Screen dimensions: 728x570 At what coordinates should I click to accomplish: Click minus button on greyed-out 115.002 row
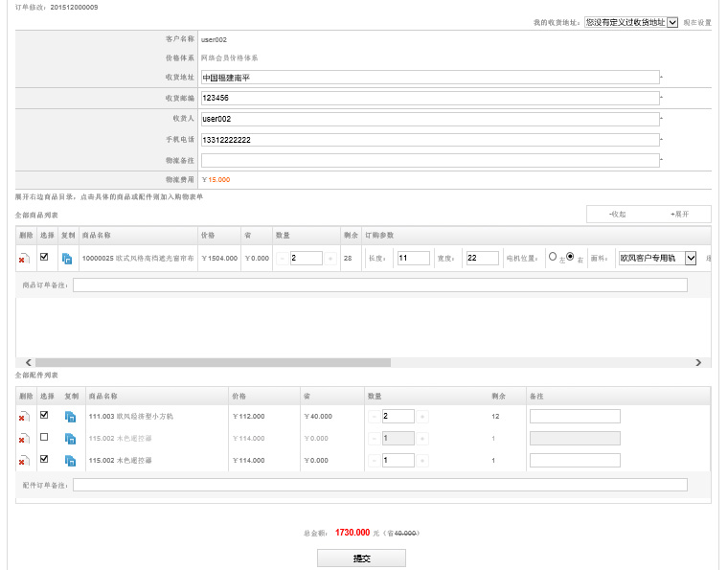pos(375,438)
